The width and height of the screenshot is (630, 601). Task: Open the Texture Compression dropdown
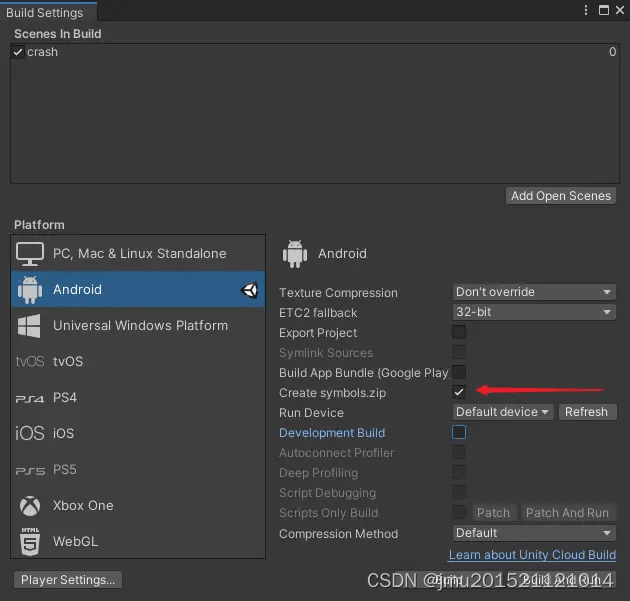point(534,292)
